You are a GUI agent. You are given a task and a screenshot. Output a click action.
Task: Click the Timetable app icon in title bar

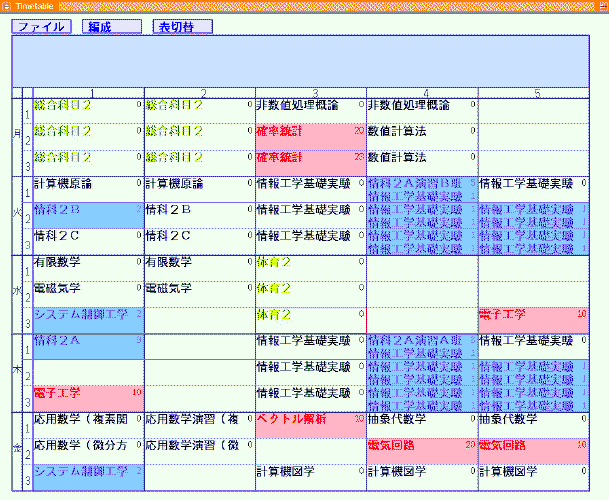[x=7, y=6]
